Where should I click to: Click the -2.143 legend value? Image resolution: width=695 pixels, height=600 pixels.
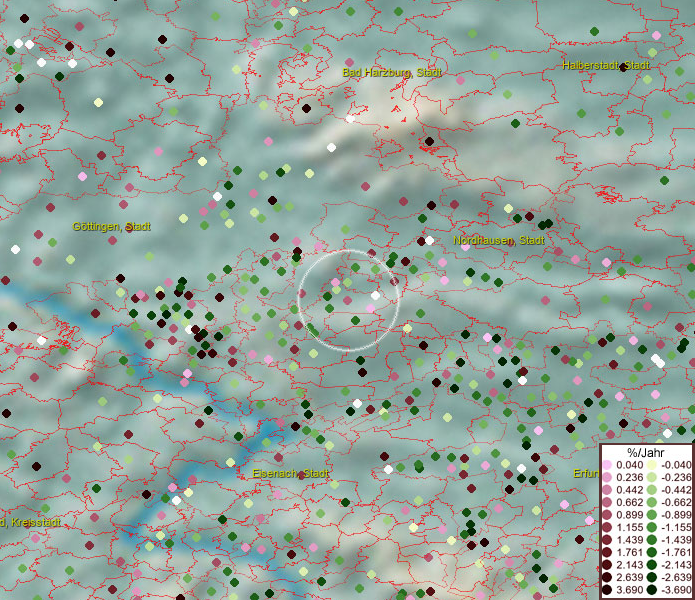coord(676,565)
